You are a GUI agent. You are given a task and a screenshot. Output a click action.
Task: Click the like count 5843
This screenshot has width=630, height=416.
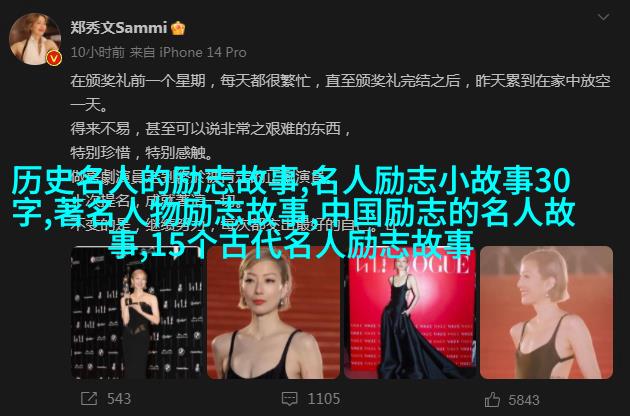[x=524, y=400]
